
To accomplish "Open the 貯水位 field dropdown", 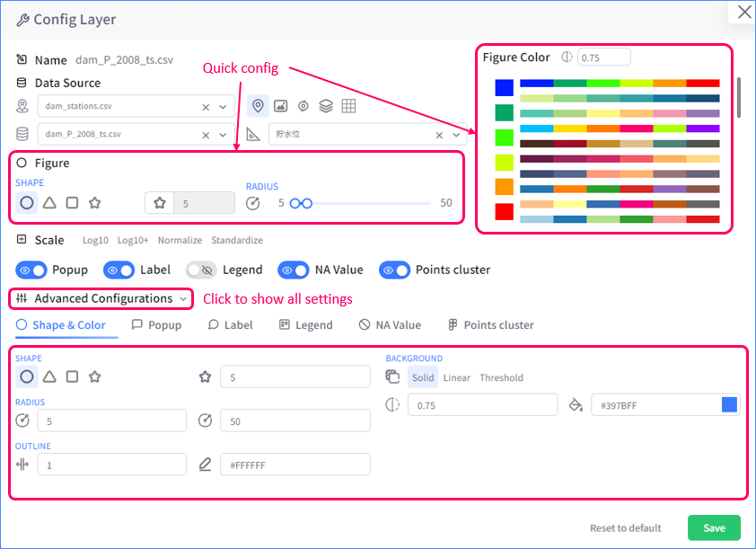I will pos(456,135).
